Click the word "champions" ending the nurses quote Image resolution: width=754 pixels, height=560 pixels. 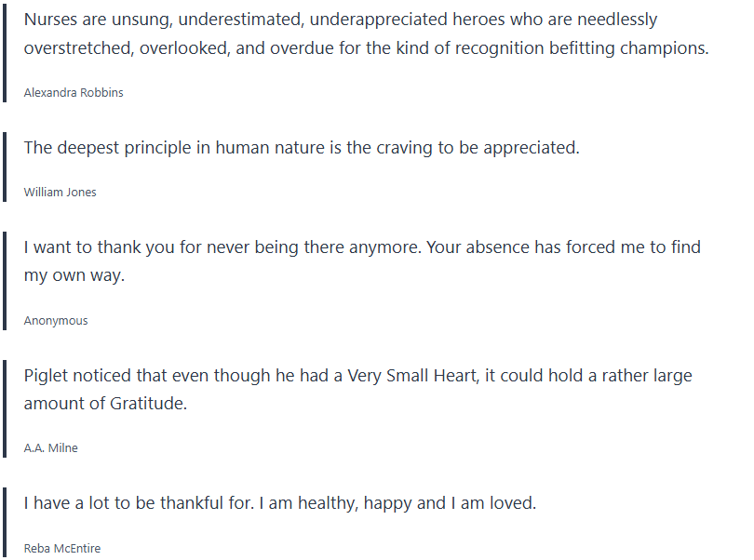coord(663,48)
